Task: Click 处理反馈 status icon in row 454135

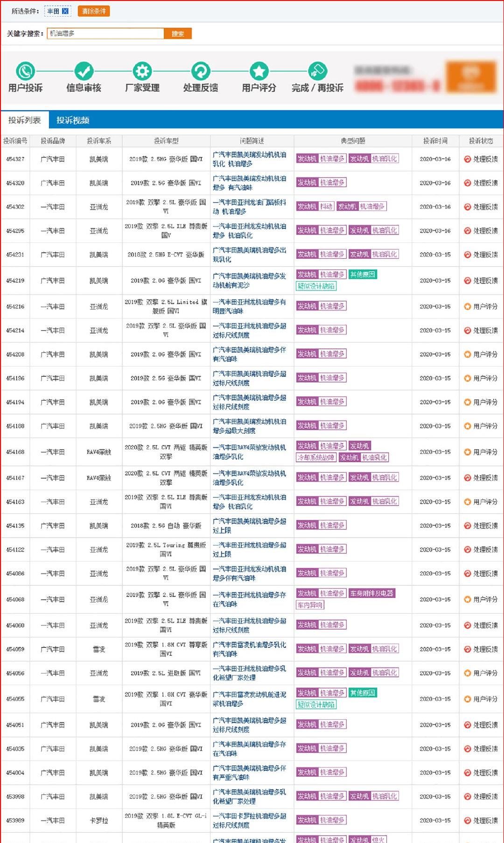Action: [467, 525]
